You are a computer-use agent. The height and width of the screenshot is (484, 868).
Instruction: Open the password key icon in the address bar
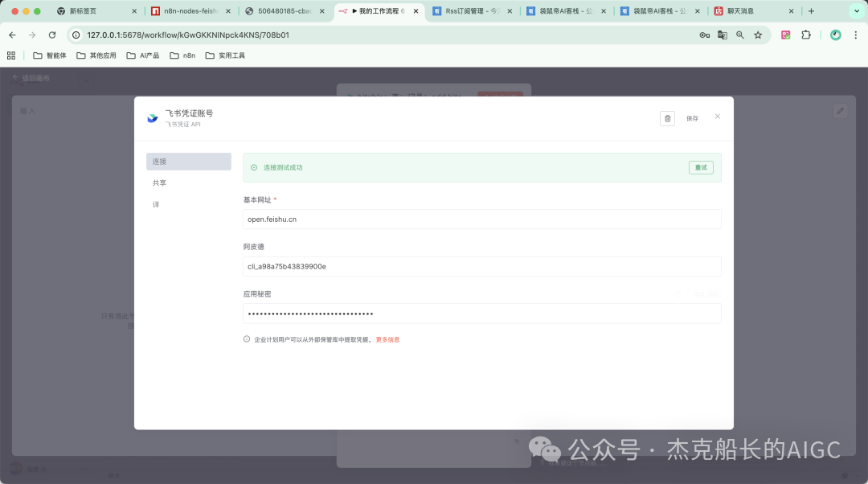coord(704,35)
